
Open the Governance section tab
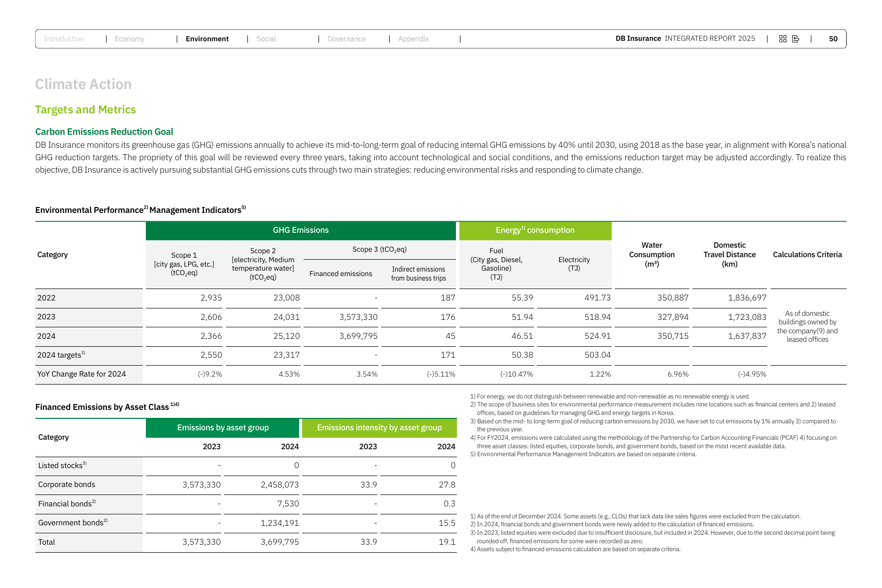click(346, 39)
